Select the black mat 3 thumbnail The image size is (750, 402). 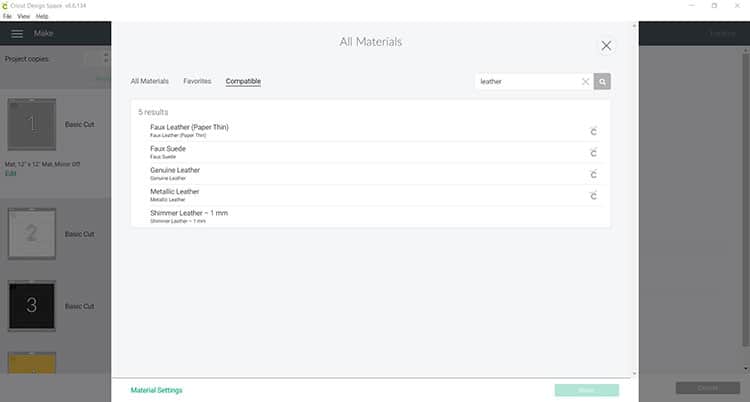point(32,305)
